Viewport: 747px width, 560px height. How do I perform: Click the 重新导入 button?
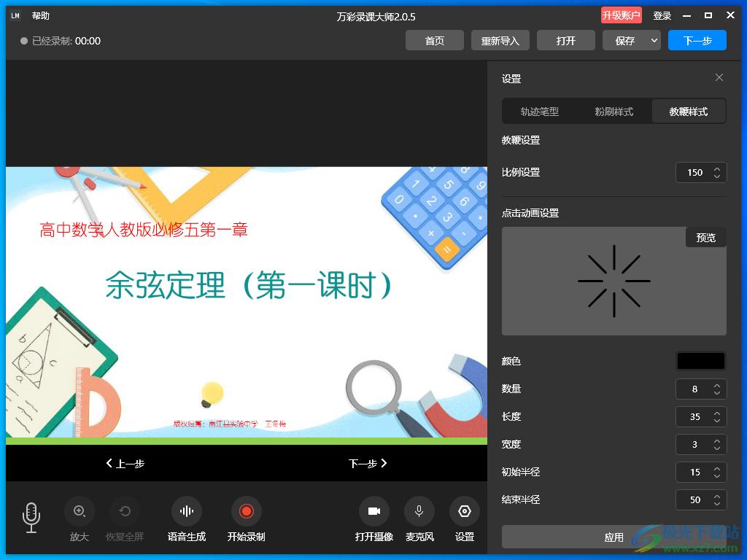point(500,41)
